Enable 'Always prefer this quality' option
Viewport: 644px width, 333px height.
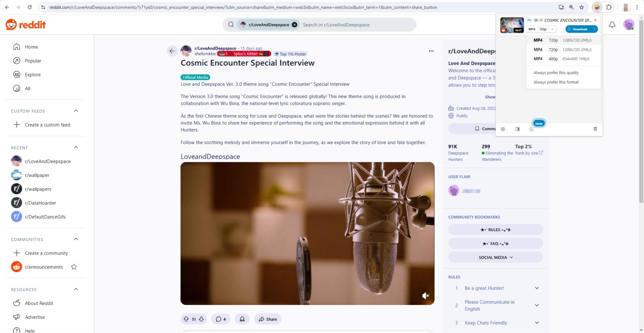pyautogui.click(x=556, y=73)
